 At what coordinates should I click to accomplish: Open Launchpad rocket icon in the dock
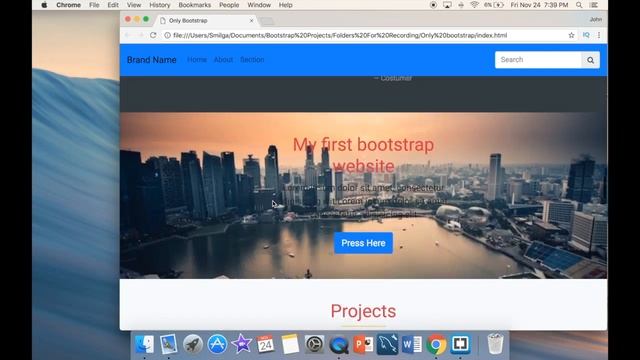tap(193, 344)
